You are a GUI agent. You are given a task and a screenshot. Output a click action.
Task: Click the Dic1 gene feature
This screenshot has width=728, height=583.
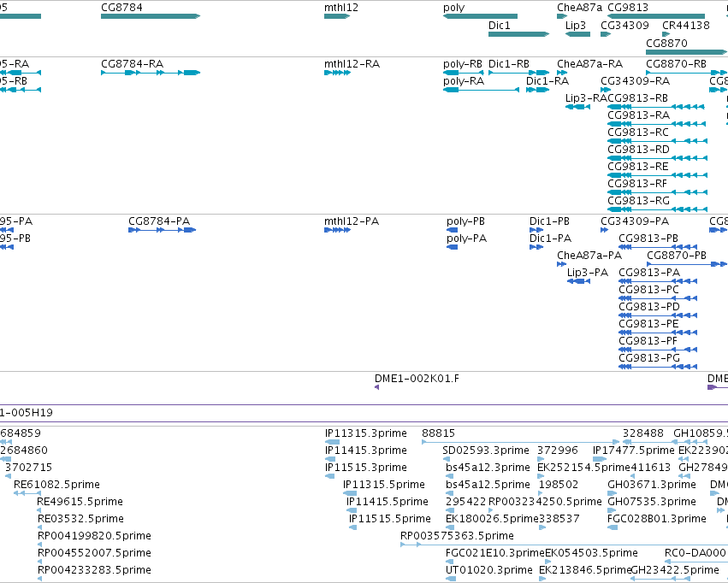click(x=518, y=34)
